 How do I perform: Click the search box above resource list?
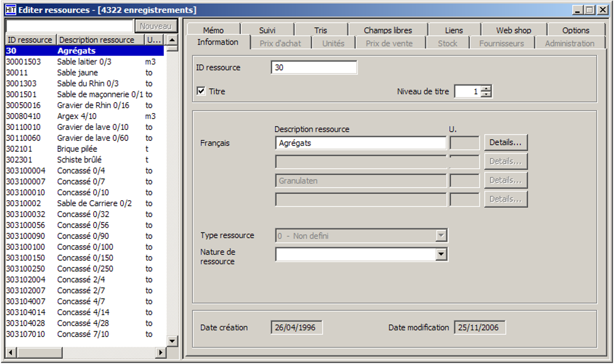tap(69, 26)
